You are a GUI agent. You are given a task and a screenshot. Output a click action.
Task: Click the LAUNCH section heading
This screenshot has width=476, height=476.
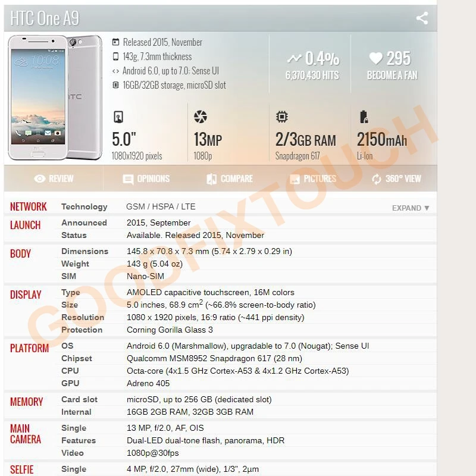tap(25, 226)
